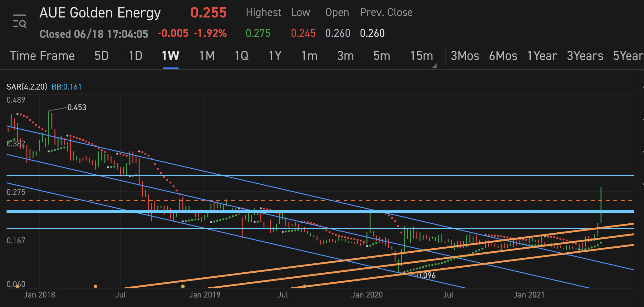The height and width of the screenshot is (307, 644).
Task: Click the Open label in header
Action: tap(337, 12)
